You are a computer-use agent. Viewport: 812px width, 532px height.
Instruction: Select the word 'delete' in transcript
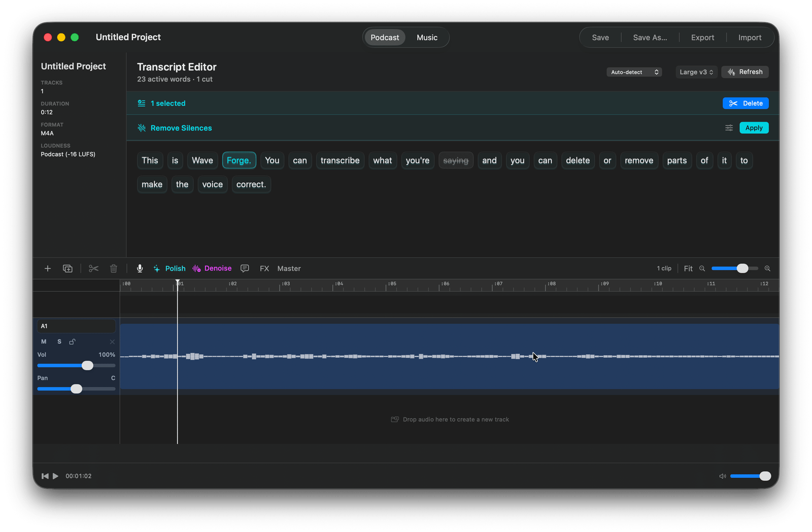pos(578,160)
